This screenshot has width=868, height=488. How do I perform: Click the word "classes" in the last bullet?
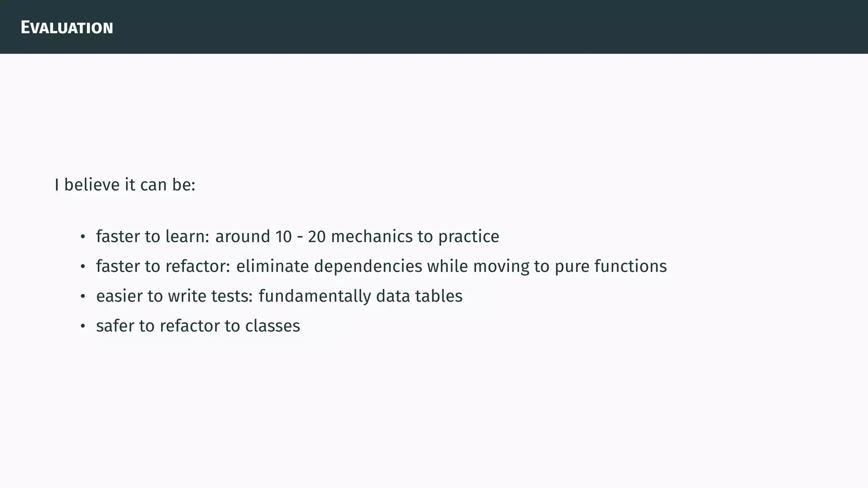[x=273, y=326]
